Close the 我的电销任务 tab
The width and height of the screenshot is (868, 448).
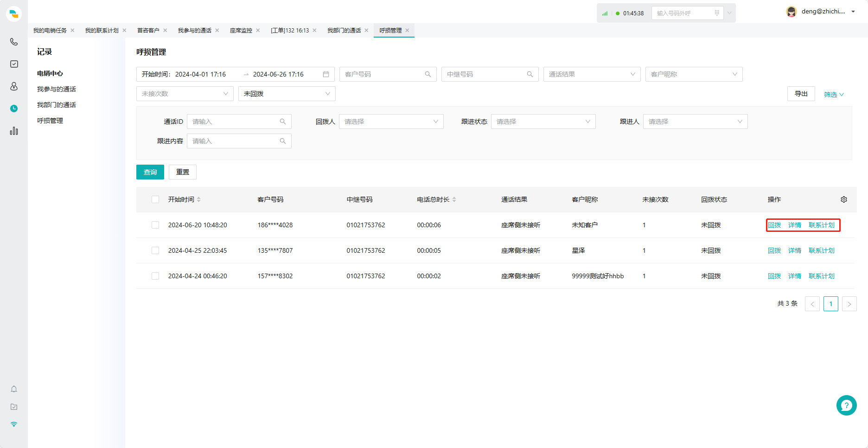[x=72, y=31]
